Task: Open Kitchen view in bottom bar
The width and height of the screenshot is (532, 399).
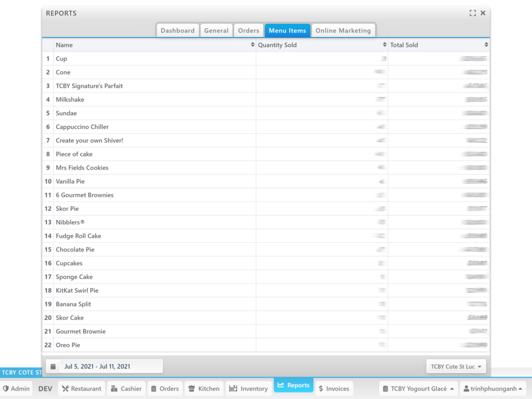Action: point(204,389)
